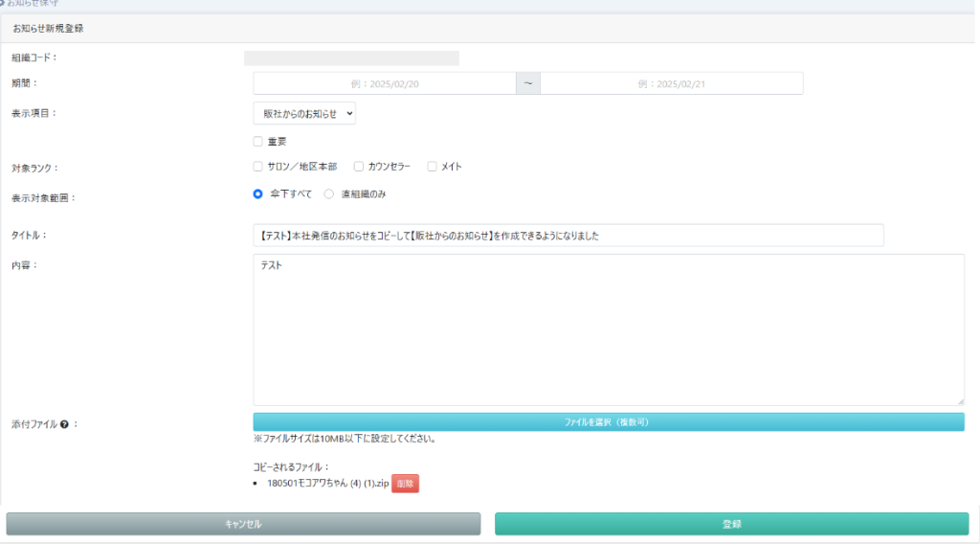Click the greyed-out 組織コード field

click(x=351, y=58)
